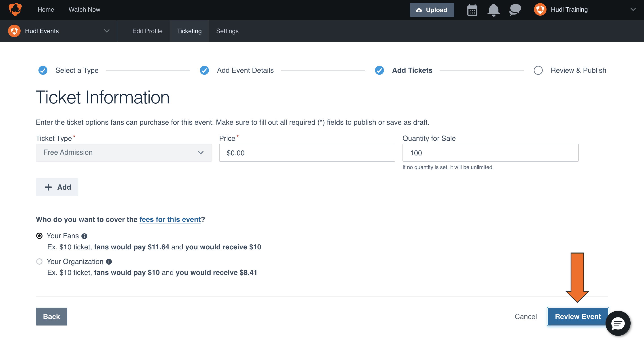Image resolution: width=644 pixels, height=347 pixels.
Task: Click the Review & Publish step circle
Action: pos(538,70)
